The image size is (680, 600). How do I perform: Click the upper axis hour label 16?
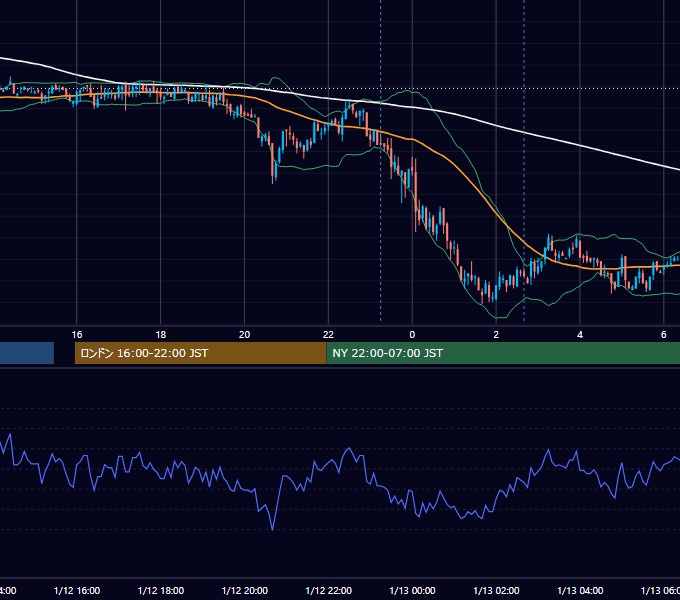point(77,335)
